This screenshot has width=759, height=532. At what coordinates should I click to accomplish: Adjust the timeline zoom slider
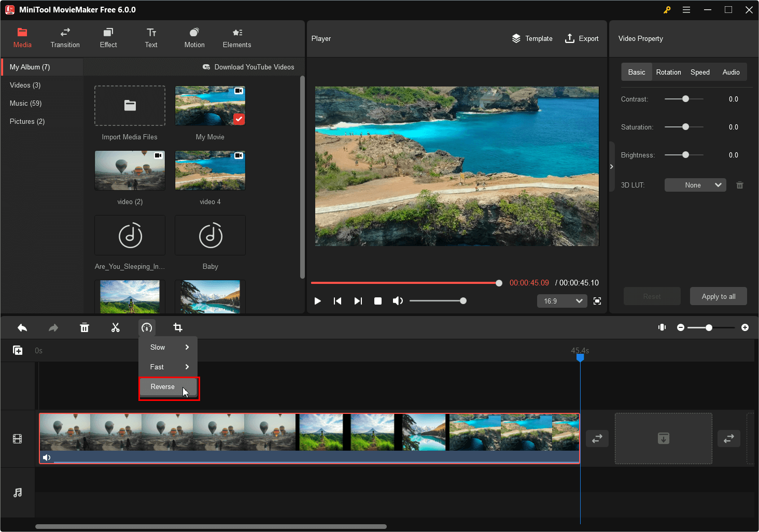tap(711, 327)
